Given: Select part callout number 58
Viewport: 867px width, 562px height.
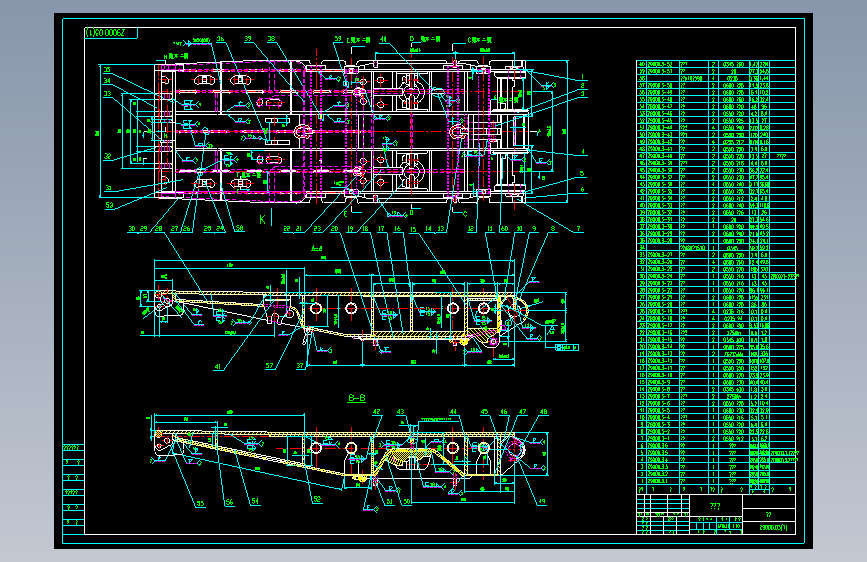Looking at the screenshot, I should (239, 228).
